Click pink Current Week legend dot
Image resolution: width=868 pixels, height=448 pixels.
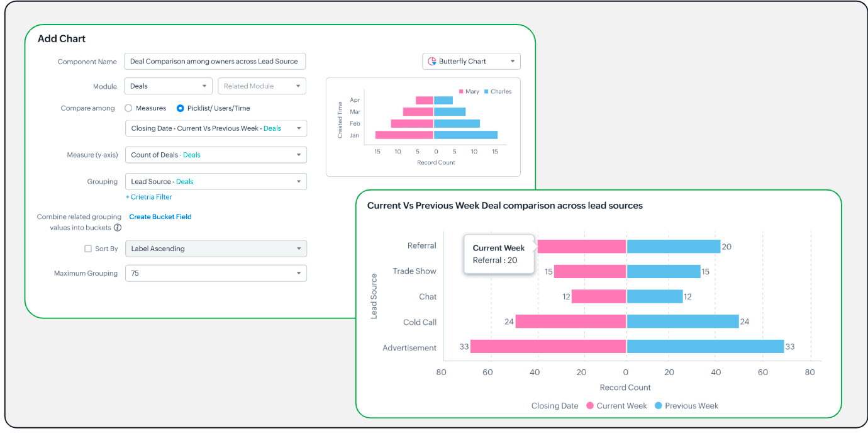[x=590, y=406]
